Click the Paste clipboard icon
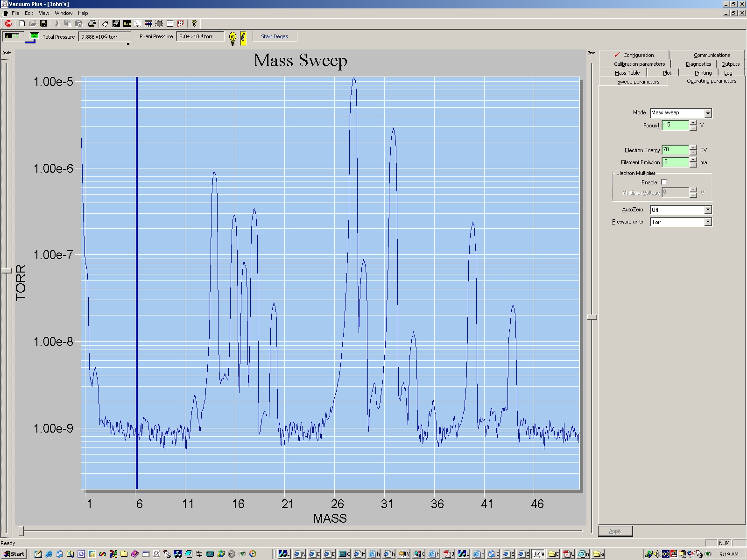 pos(78,23)
